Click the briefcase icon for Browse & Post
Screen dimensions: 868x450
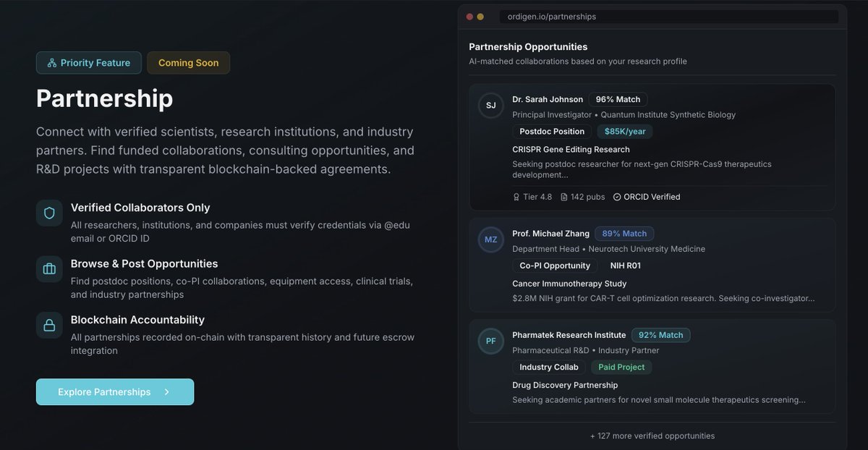[49, 269]
